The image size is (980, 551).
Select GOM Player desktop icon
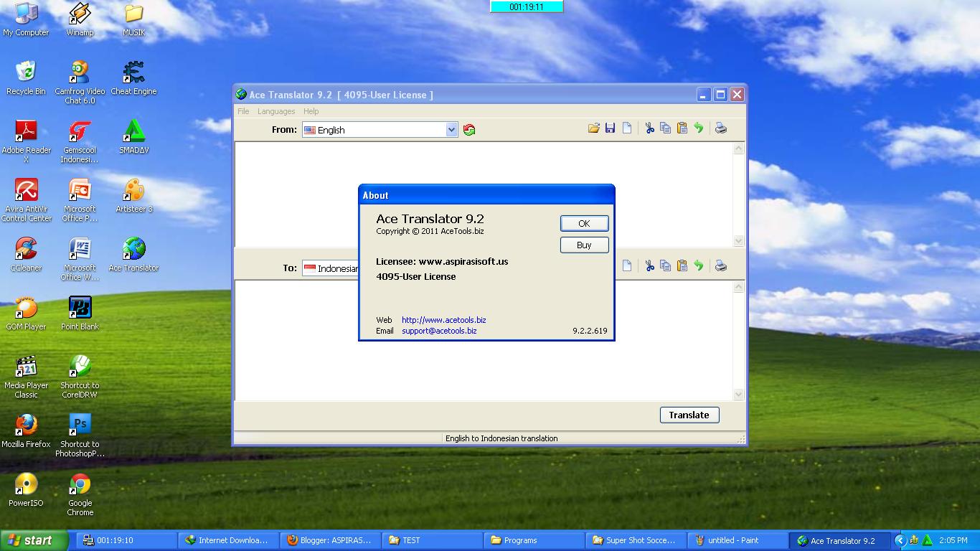(26, 314)
